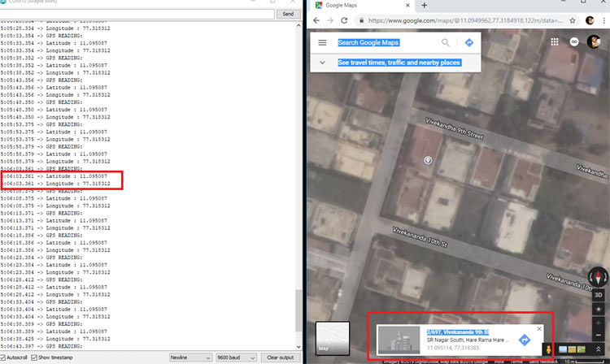Close the Google Maps browser tab
This screenshot has height=364, width=610.
click(x=407, y=5)
